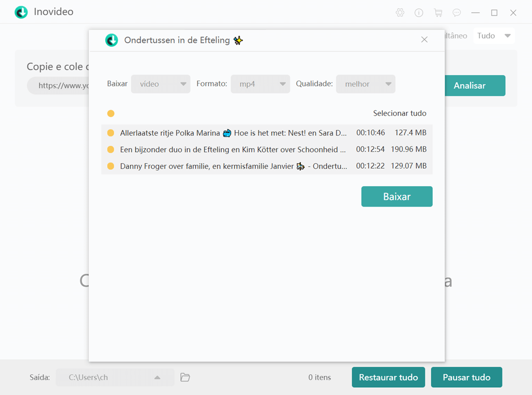Click the Selecionar tudo label
This screenshot has height=395, width=532.
pos(400,113)
